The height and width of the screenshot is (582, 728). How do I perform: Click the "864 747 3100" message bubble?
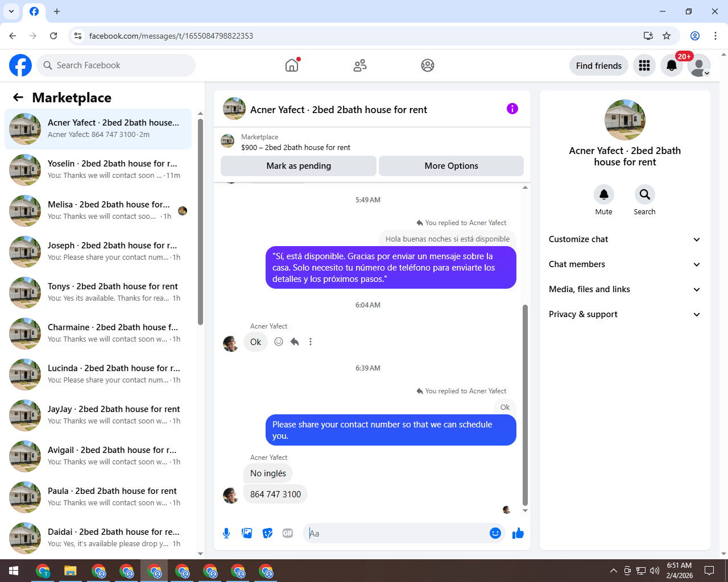tap(275, 494)
